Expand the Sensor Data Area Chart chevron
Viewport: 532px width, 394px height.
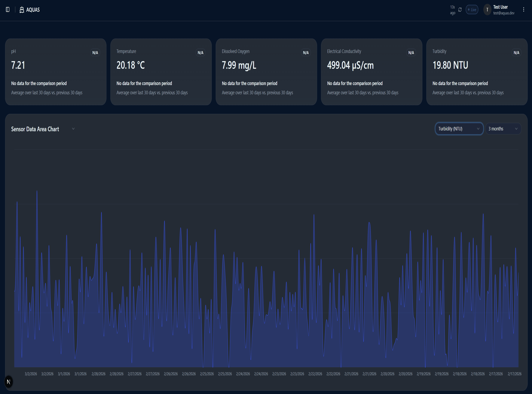coord(73,129)
